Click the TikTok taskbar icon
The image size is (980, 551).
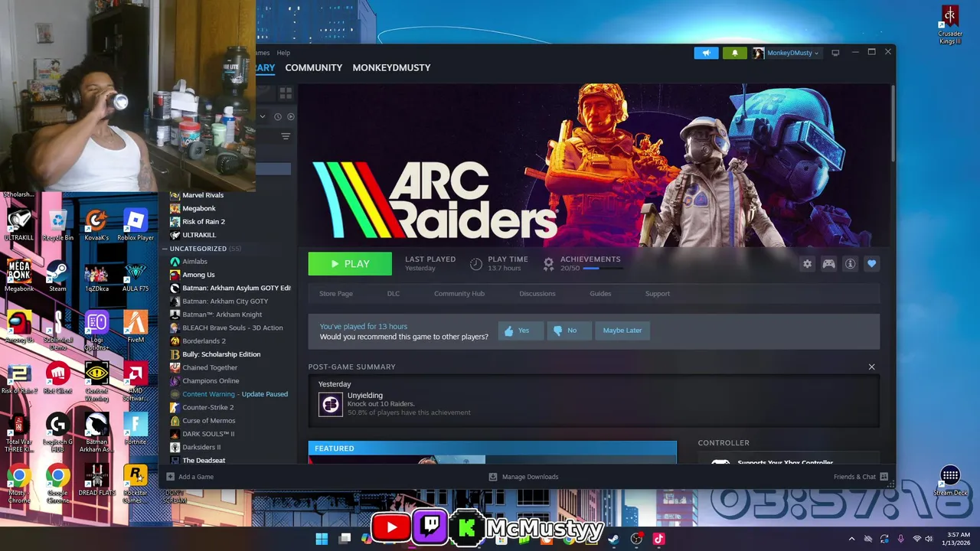pyautogui.click(x=658, y=539)
